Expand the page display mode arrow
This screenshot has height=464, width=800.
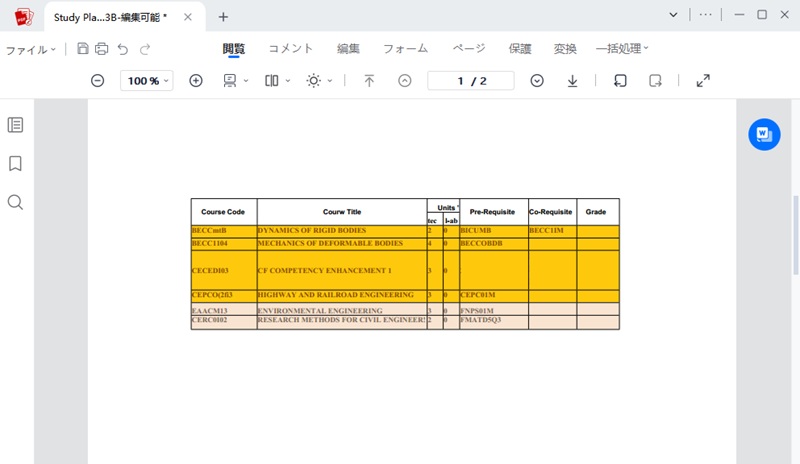point(246,81)
